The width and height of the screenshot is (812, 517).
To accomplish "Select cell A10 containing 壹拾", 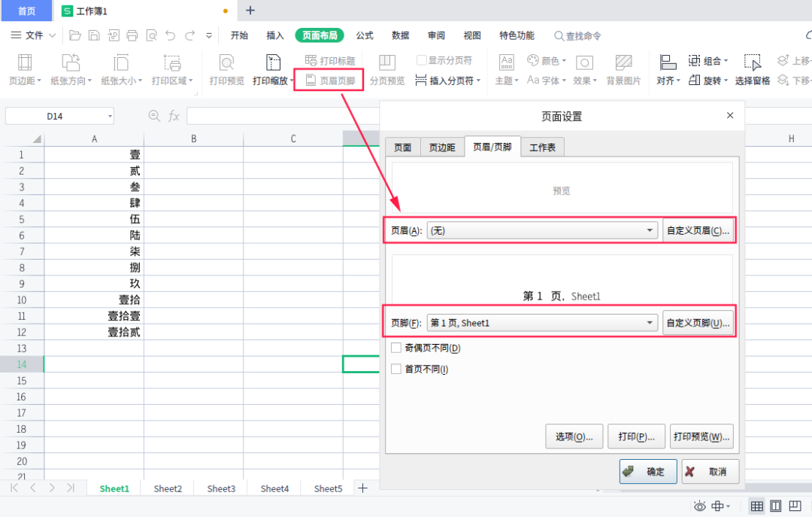I will [x=94, y=300].
